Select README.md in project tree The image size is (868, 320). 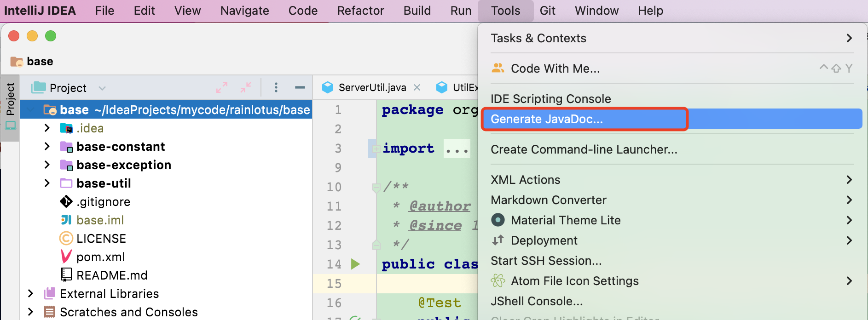[x=112, y=275]
